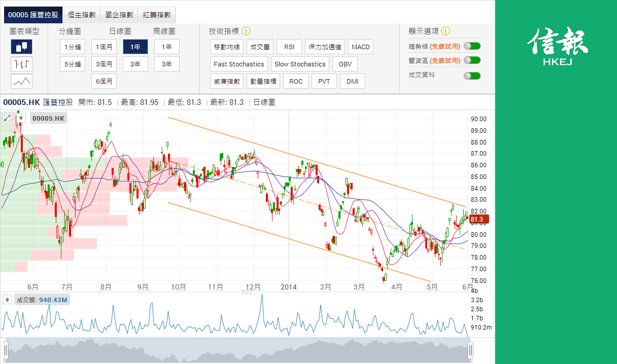Select the 1分鐘 minute chart

73,47
